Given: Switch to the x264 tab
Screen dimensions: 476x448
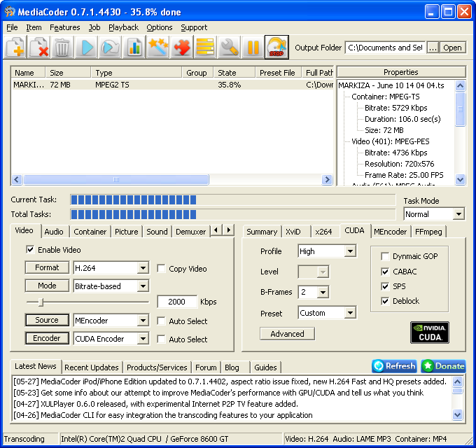Looking at the screenshot, I should (323, 232).
